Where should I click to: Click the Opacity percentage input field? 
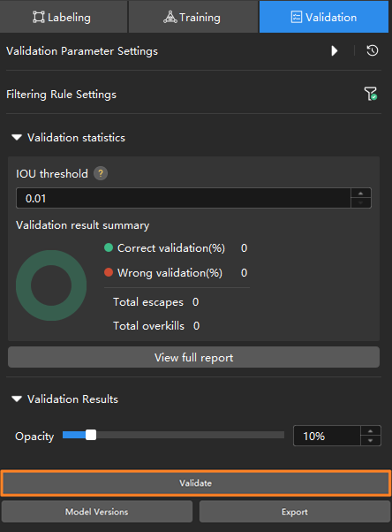point(327,436)
